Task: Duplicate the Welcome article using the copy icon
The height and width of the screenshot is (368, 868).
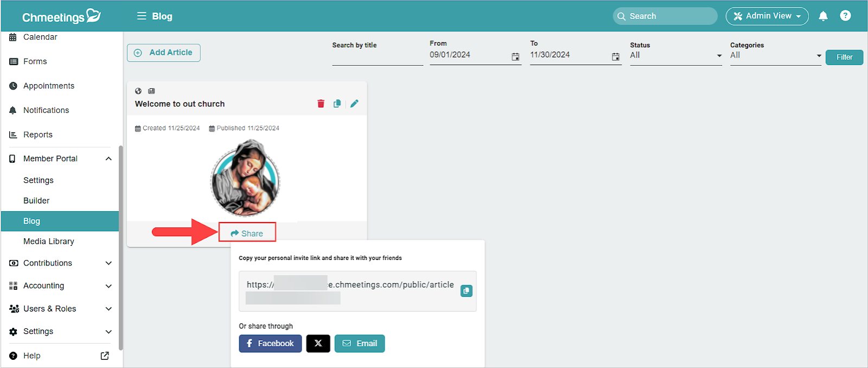Action: point(337,104)
